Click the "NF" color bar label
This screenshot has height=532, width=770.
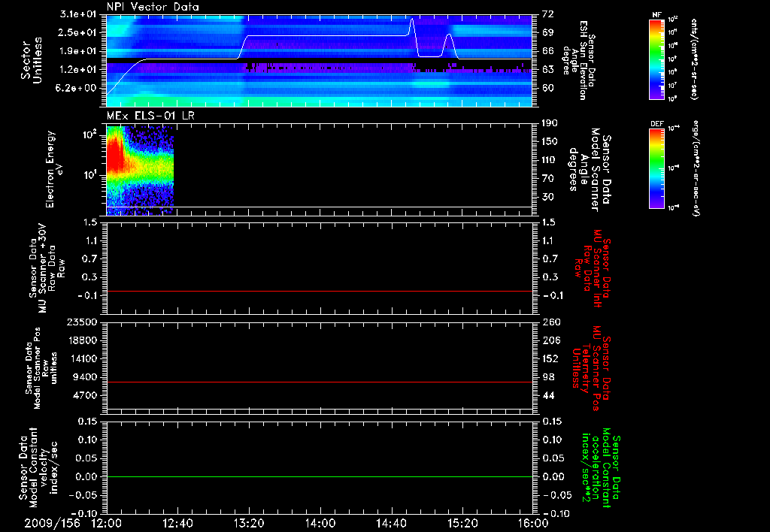[657, 15]
